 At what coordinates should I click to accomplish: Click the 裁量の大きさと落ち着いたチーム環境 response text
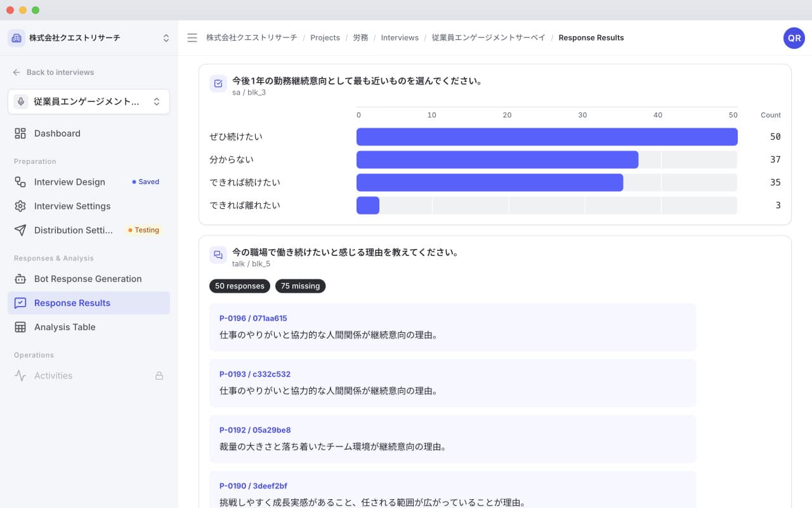coord(333,446)
